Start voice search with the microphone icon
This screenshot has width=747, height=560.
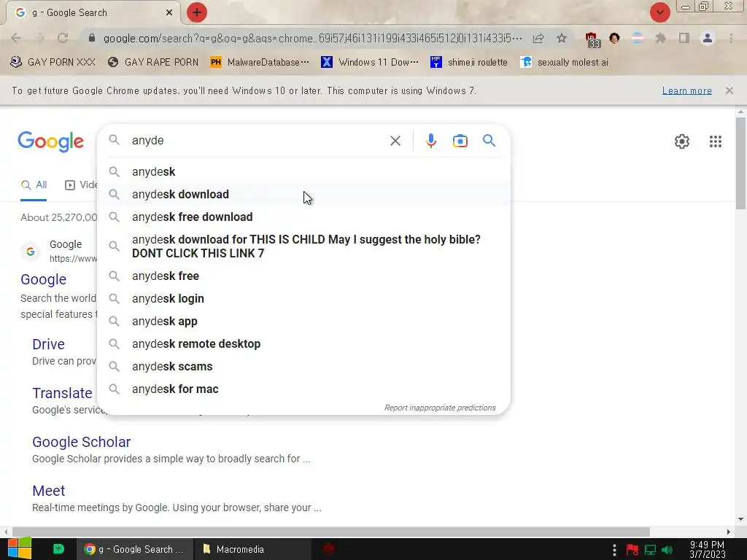431,141
